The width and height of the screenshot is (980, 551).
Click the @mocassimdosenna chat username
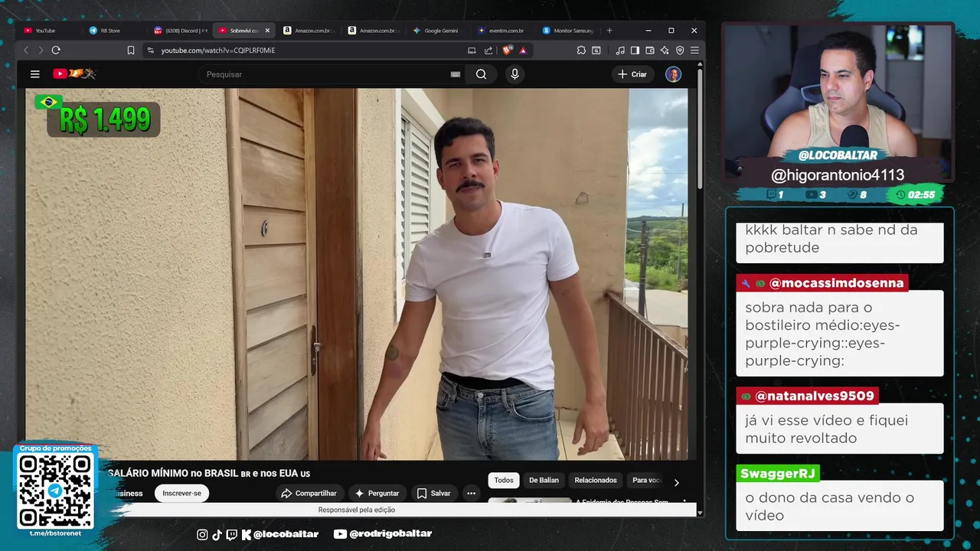point(836,283)
